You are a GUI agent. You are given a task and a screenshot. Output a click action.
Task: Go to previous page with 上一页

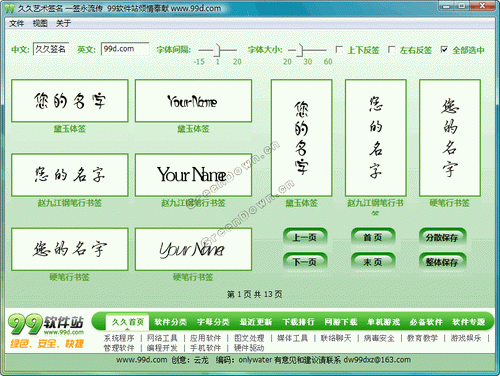click(305, 237)
